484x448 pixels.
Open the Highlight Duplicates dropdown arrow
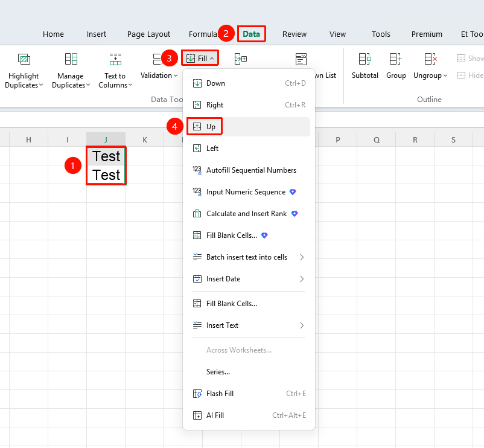pos(41,85)
